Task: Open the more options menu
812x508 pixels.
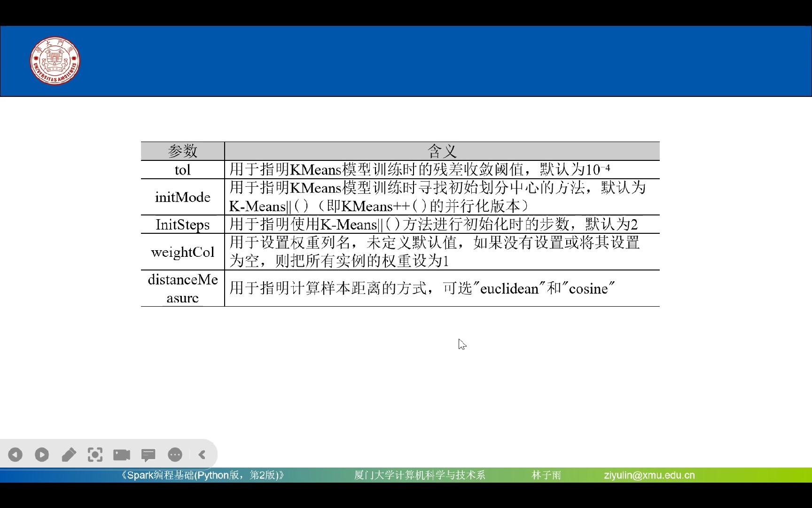Action: point(175,454)
